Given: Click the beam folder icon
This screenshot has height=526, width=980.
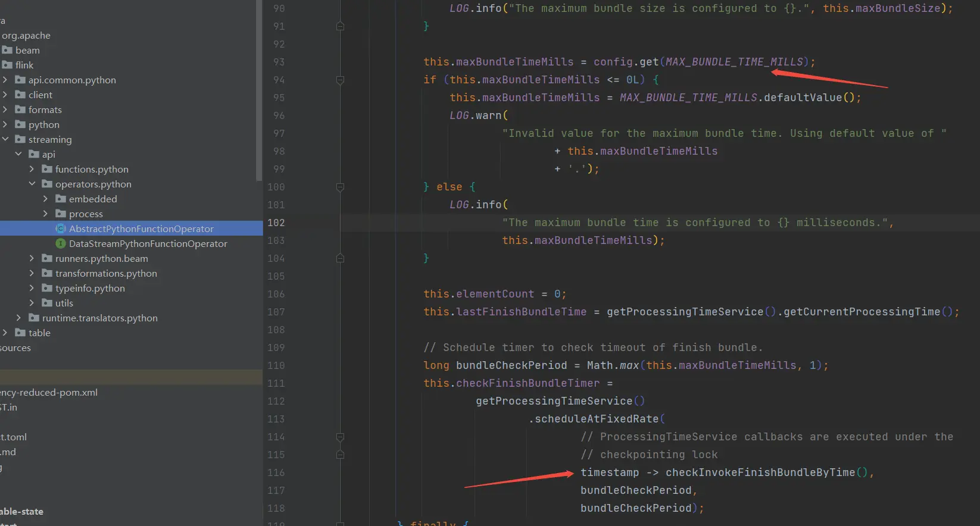Looking at the screenshot, I should click(7, 50).
